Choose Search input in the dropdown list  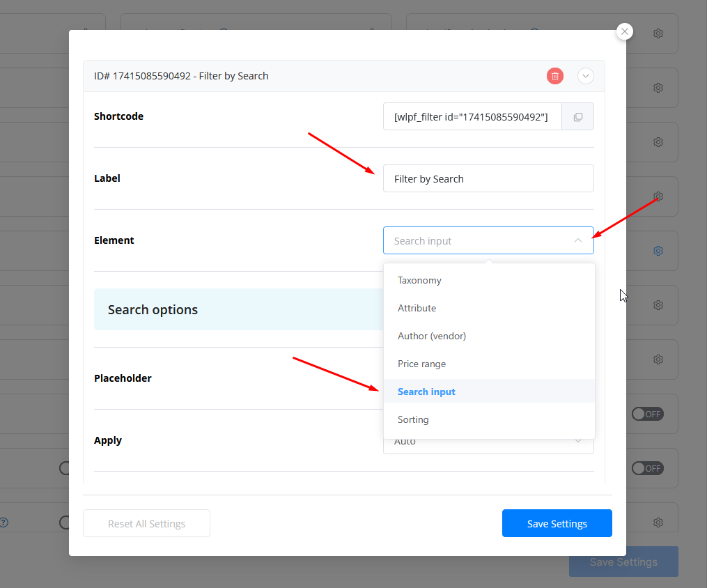pyautogui.click(x=426, y=392)
